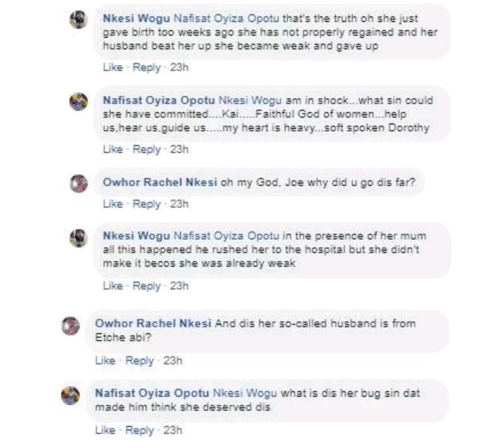
Task: Click the author name Owhor Rachel Nkesi on the "oh my God" comment
Action: point(157,182)
